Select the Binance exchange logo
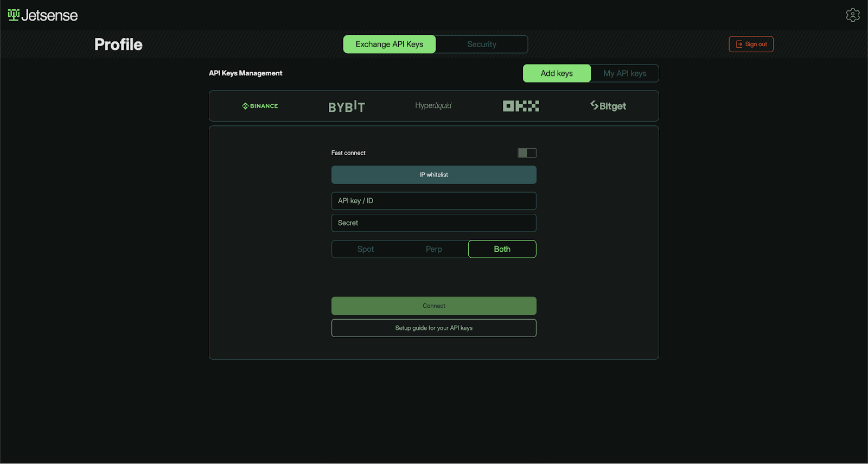868x464 pixels. [x=260, y=106]
